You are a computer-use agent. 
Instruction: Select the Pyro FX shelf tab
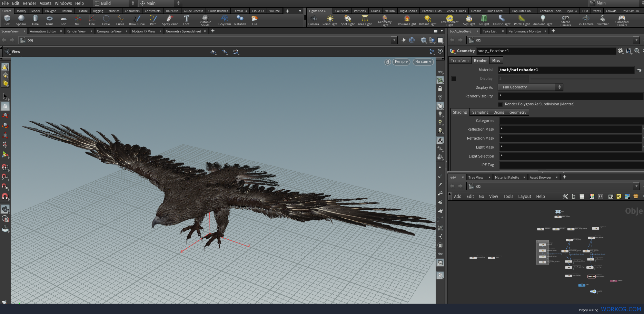[572, 11]
